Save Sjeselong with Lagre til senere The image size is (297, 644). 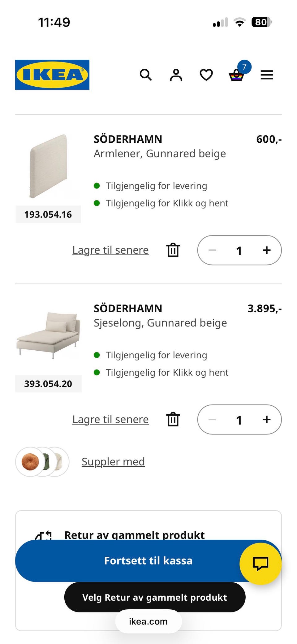coord(110,420)
